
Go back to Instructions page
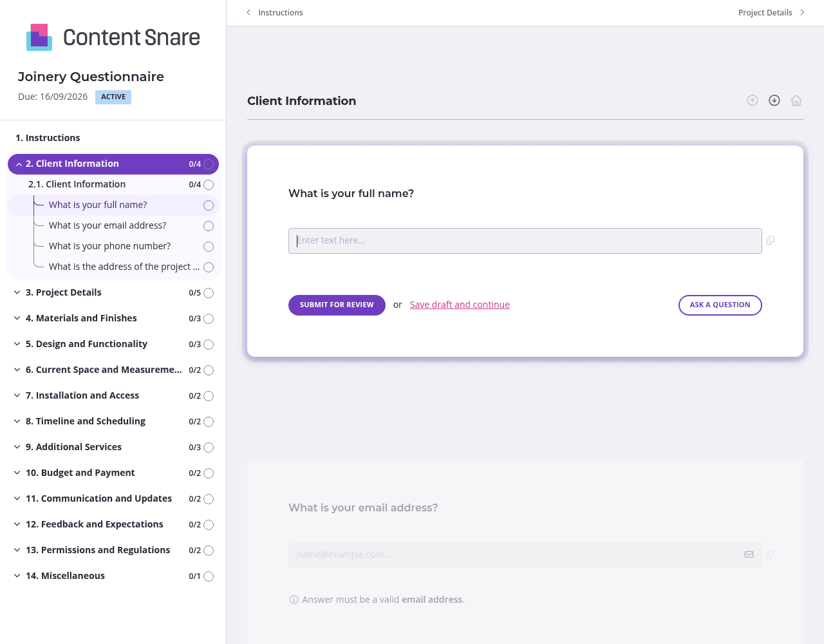275,12
